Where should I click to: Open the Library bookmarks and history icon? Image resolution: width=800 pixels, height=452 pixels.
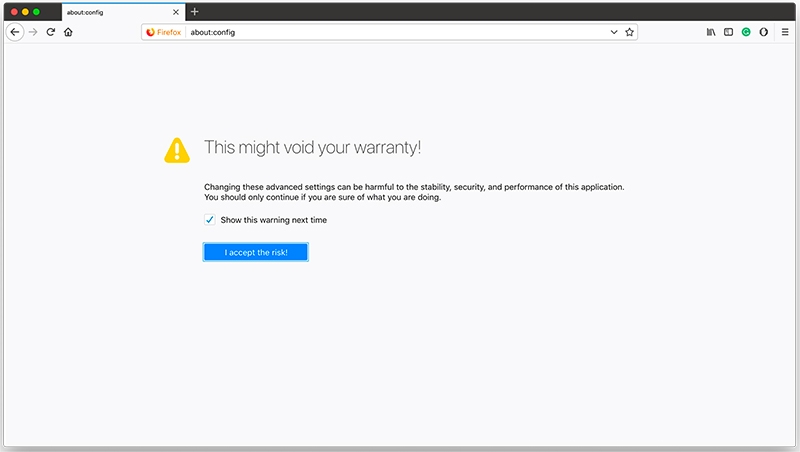(x=711, y=32)
